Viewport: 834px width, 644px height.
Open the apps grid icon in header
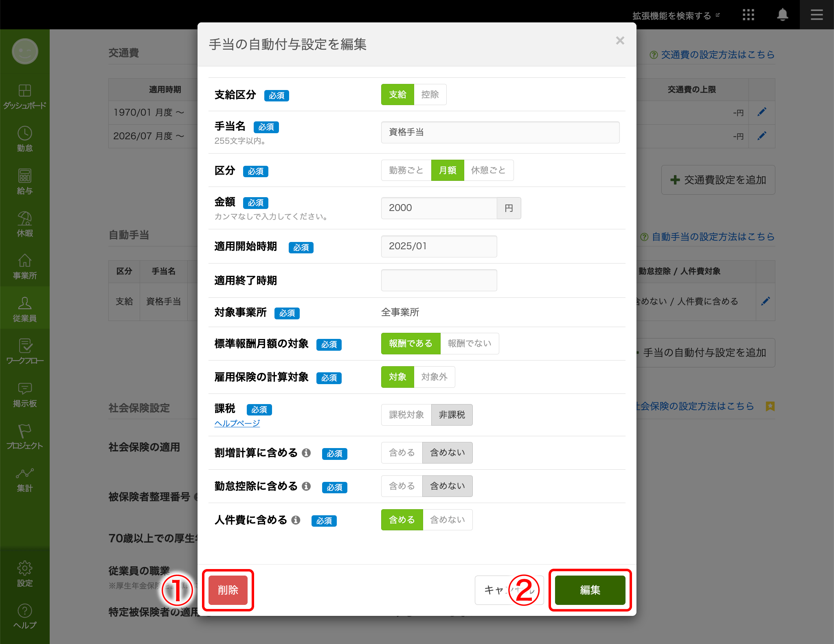[748, 15]
